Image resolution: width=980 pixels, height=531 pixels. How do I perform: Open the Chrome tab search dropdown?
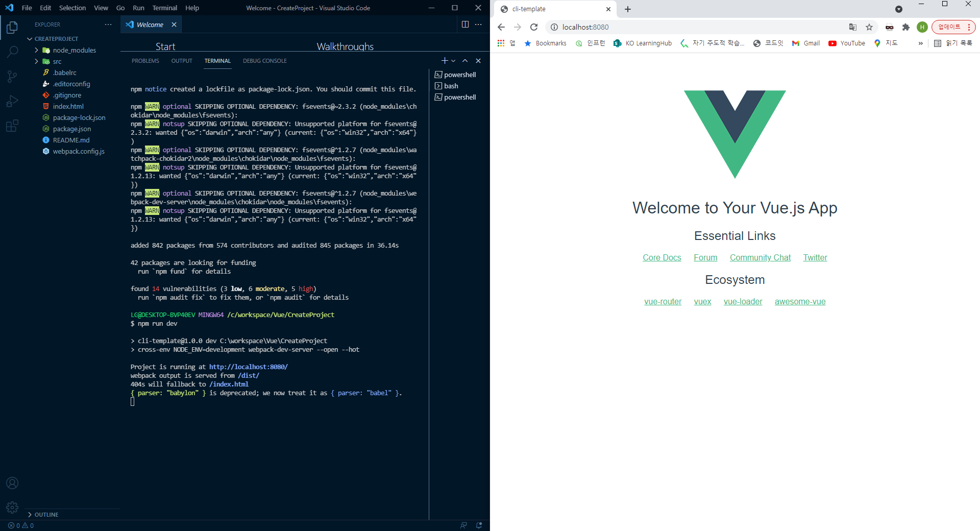coord(899,9)
